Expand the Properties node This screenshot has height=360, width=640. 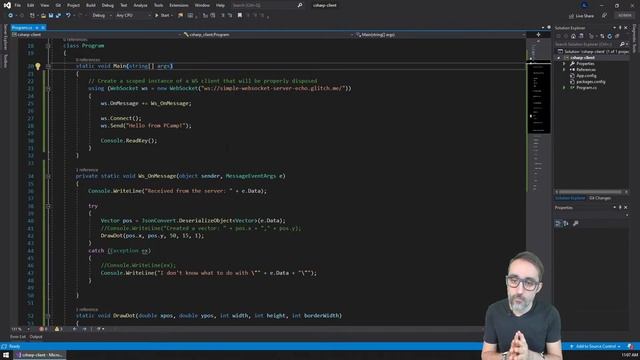(564, 64)
